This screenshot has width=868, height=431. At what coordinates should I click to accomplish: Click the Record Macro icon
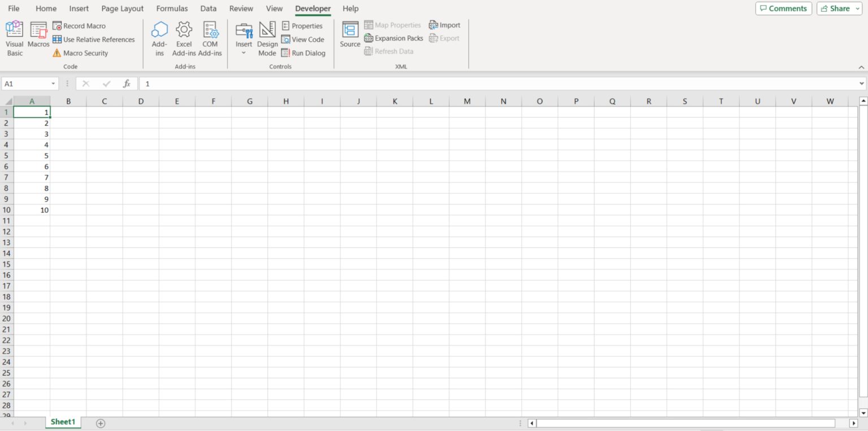57,26
